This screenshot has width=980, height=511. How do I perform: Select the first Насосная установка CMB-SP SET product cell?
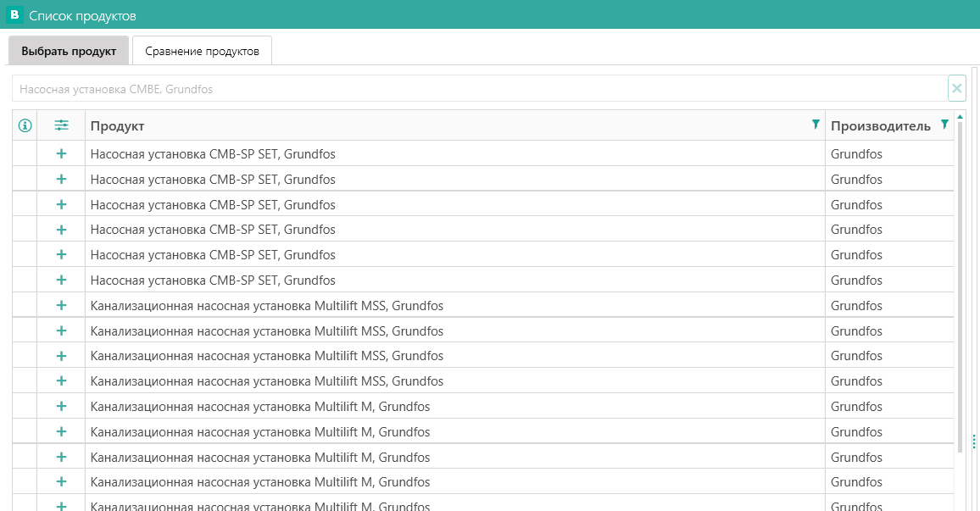click(x=454, y=153)
